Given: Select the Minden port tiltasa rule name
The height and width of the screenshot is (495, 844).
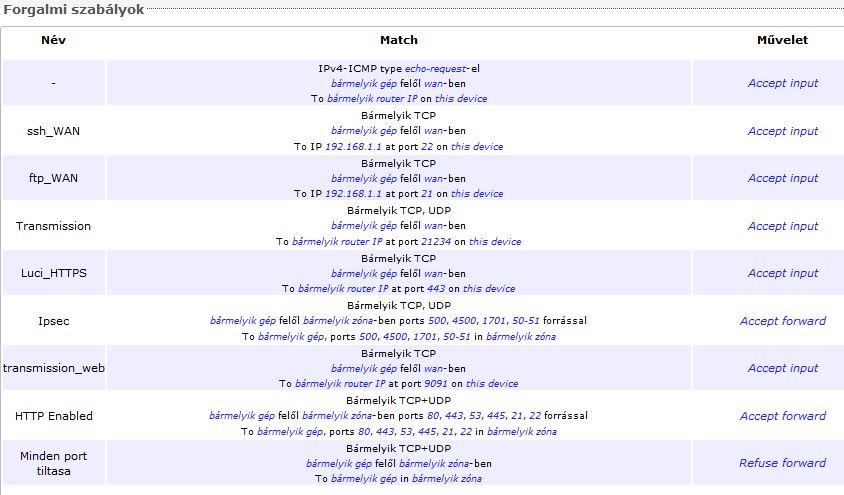Looking at the screenshot, I should coord(53,463).
